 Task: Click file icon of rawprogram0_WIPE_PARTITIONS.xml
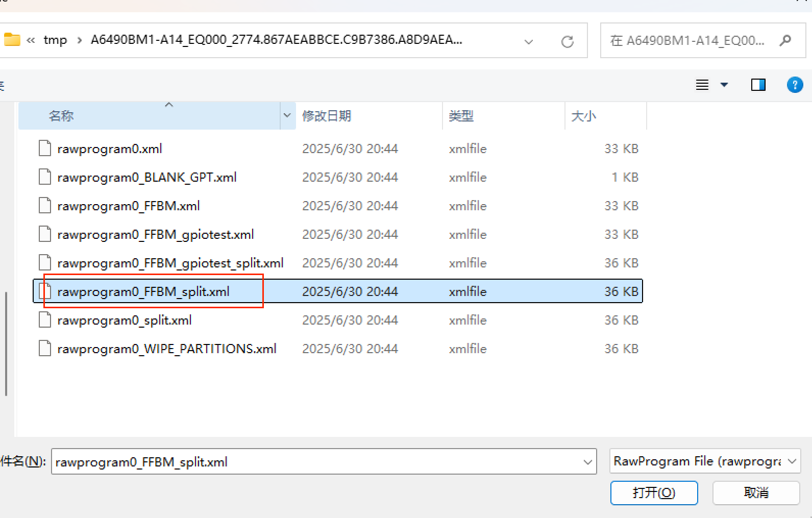[45, 349]
